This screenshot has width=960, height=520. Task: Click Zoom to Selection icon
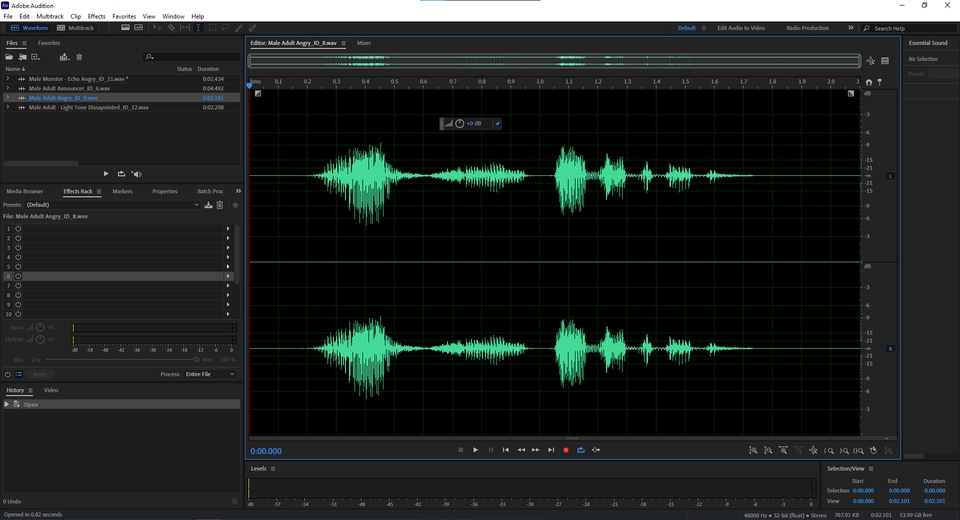point(859,451)
